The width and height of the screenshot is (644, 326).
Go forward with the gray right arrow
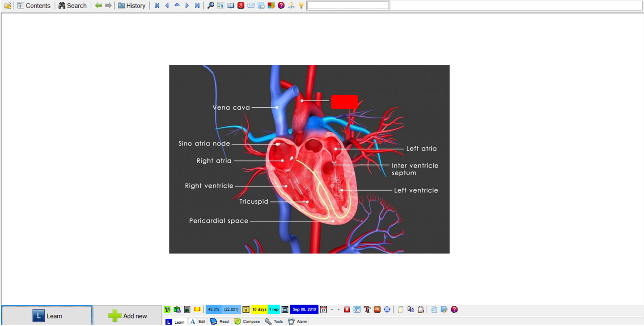tap(108, 6)
